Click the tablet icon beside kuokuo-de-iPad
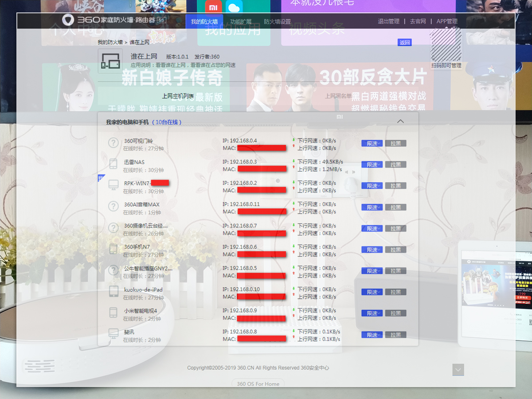Image resolution: width=532 pixels, height=399 pixels. [x=113, y=292]
